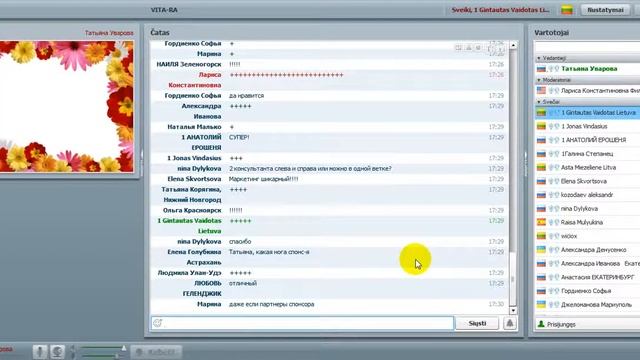
Task: Click the upper volume slider handle
Action: pos(124,348)
